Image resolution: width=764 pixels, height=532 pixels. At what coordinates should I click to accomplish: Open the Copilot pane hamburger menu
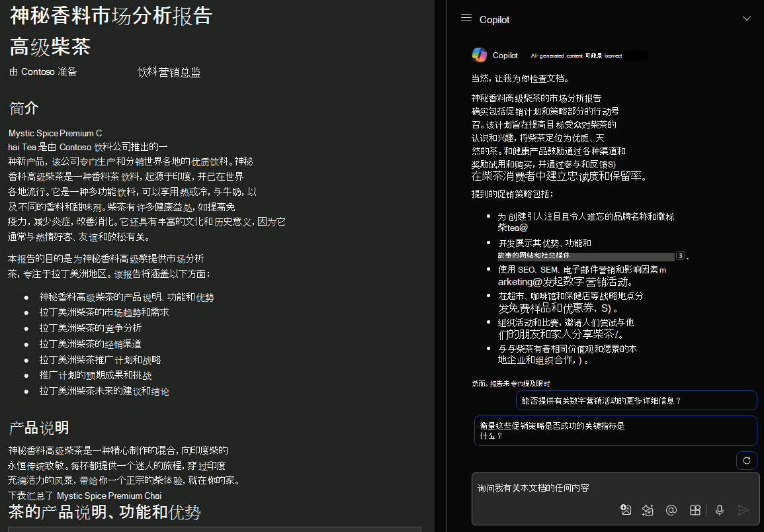466,18
